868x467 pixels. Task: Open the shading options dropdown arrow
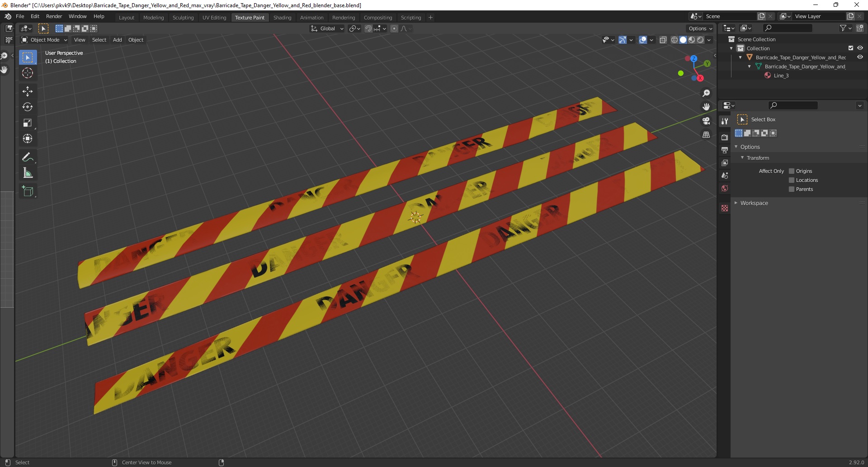pos(709,40)
